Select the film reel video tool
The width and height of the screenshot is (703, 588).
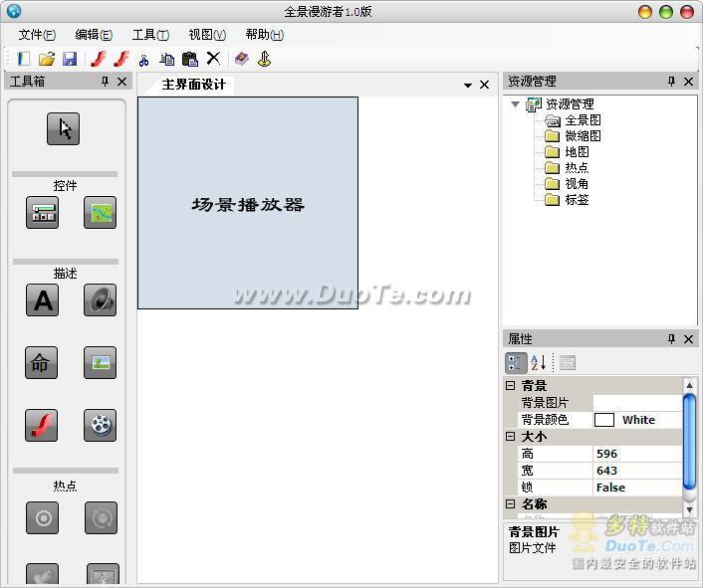pos(100,426)
